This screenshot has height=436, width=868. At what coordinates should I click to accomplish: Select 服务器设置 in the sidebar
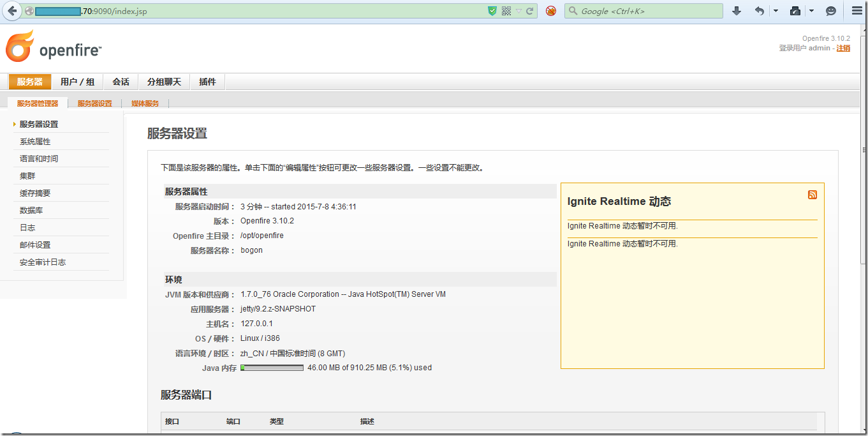(x=39, y=124)
